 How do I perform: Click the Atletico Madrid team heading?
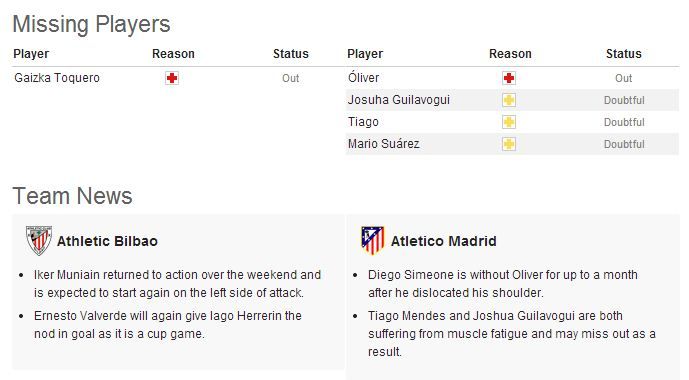[x=443, y=241]
